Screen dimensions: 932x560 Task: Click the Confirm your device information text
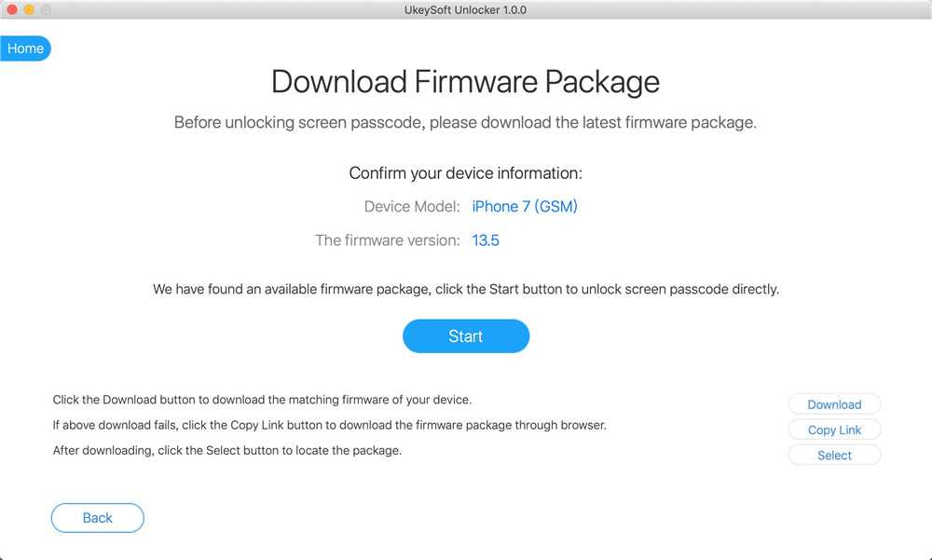465,173
